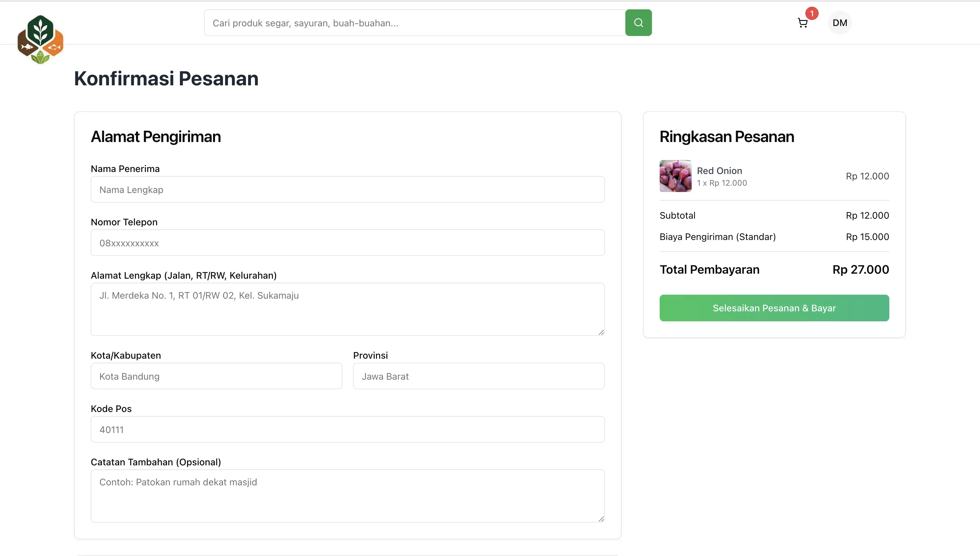Click the Nama Penerima input field
The image size is (980, 556).
coord(347,189)
